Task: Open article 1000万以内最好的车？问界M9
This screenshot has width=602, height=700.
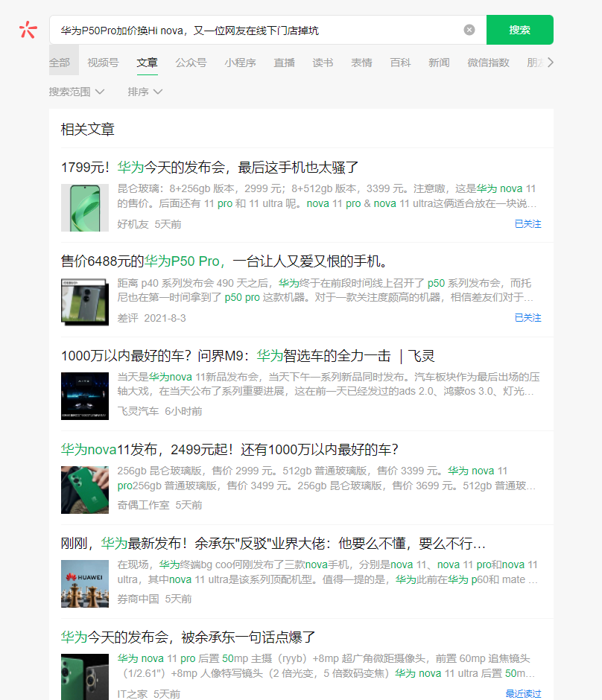Action: (248, 356)
